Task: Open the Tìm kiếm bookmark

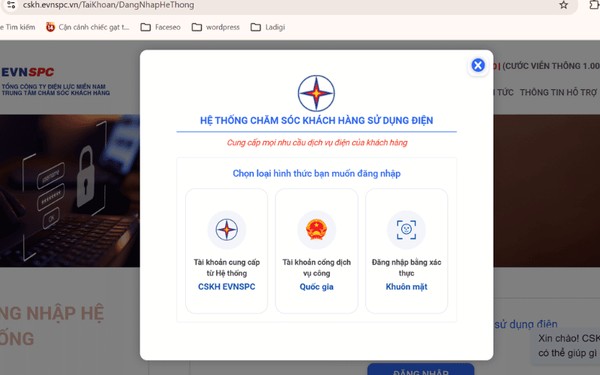Action: [18, 27]
